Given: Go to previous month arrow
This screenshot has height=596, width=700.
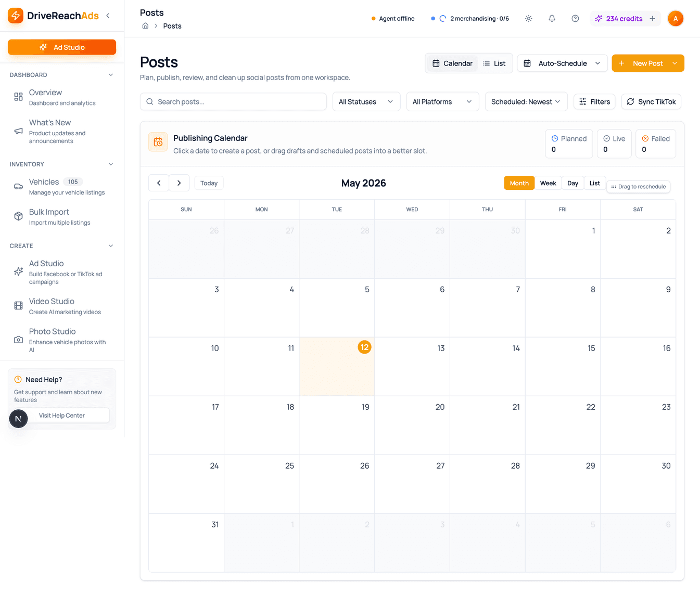Looking at the screenshot, I should pos(159,183).
